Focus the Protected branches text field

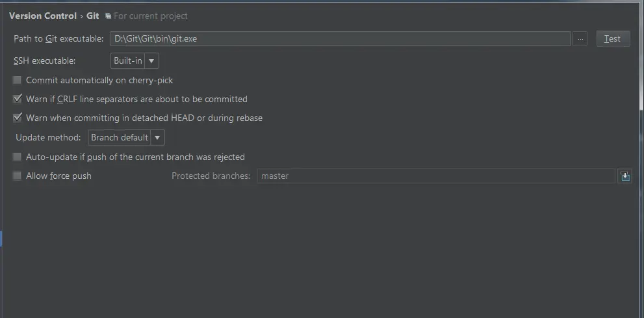435,176
